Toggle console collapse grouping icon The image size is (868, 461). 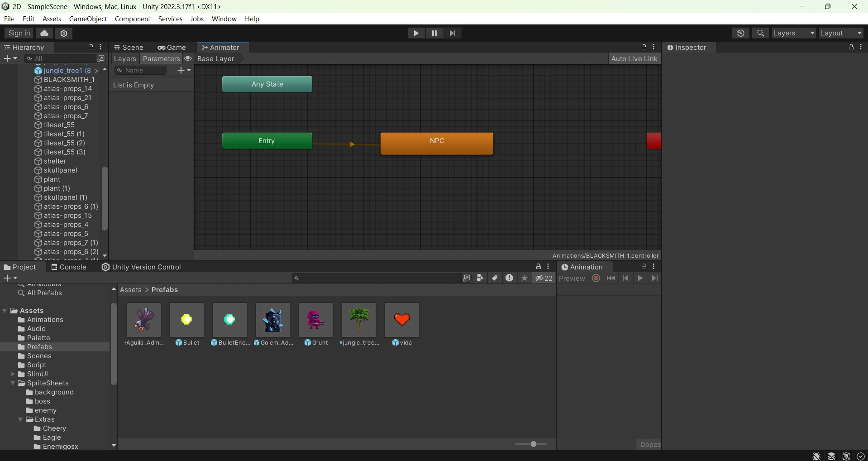click(480, 278)
